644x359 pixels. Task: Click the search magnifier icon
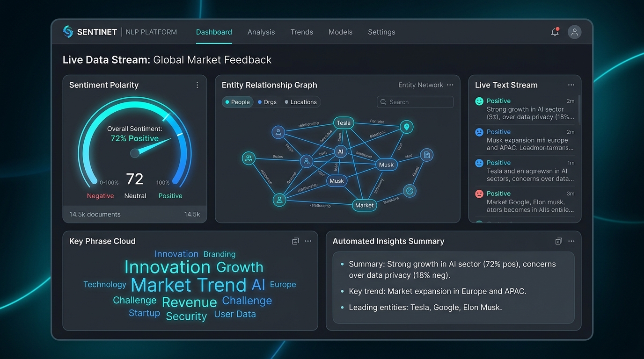(384, 102)
